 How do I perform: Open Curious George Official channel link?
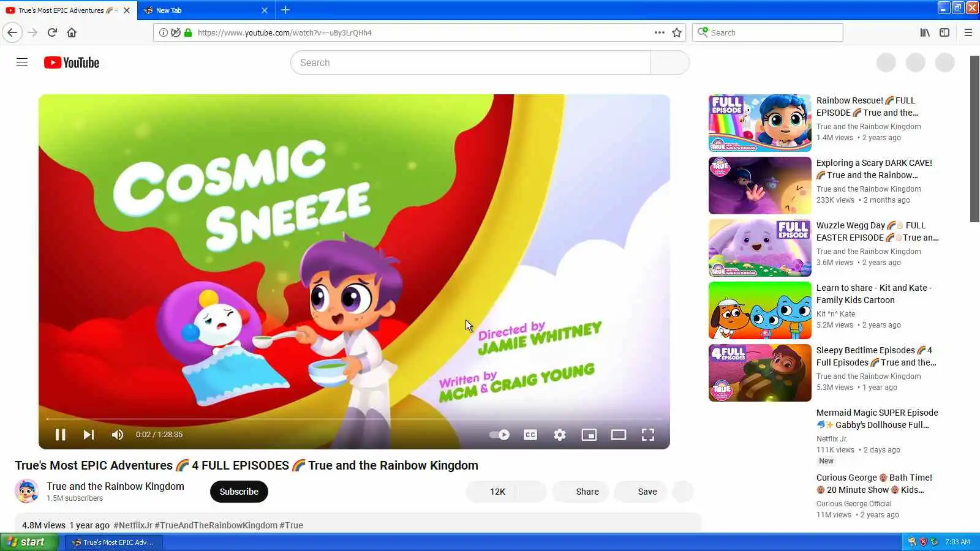coord(854,504)
